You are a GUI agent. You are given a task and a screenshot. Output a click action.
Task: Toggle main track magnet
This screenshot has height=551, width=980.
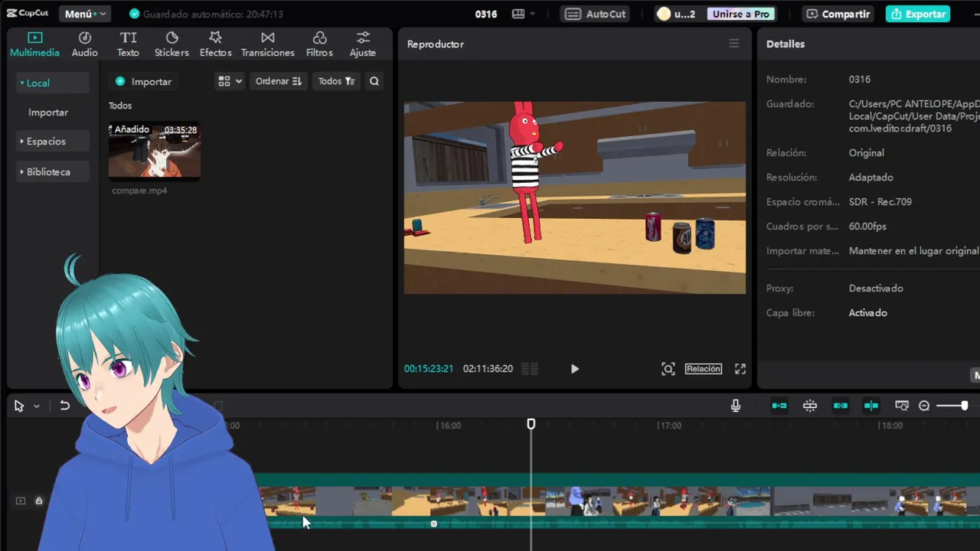point(779,406)
